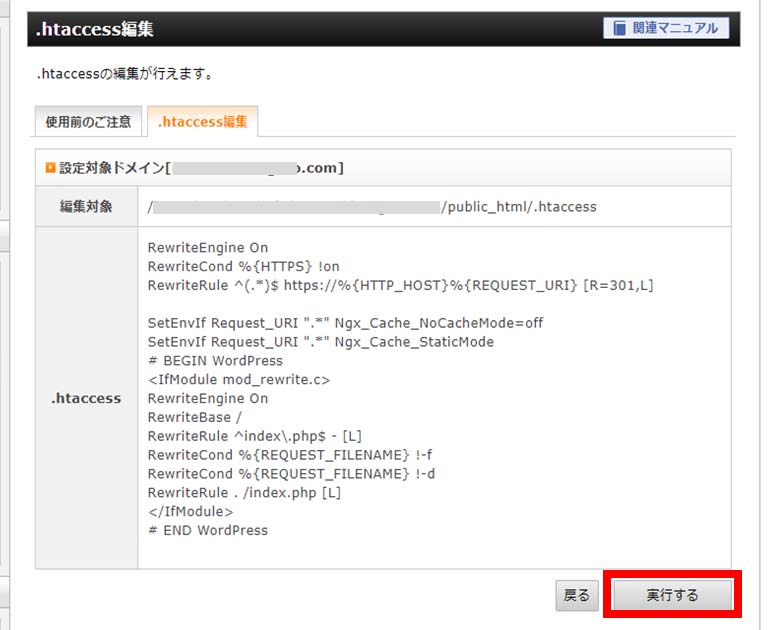
Task: Click the <IfModule mod_rewrite.c> opening line
Action: tap(238, 379)
